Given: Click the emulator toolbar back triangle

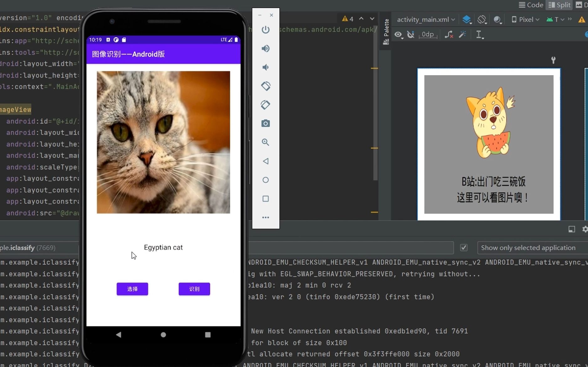Looking at the screenshot, I should pos(265,161).
